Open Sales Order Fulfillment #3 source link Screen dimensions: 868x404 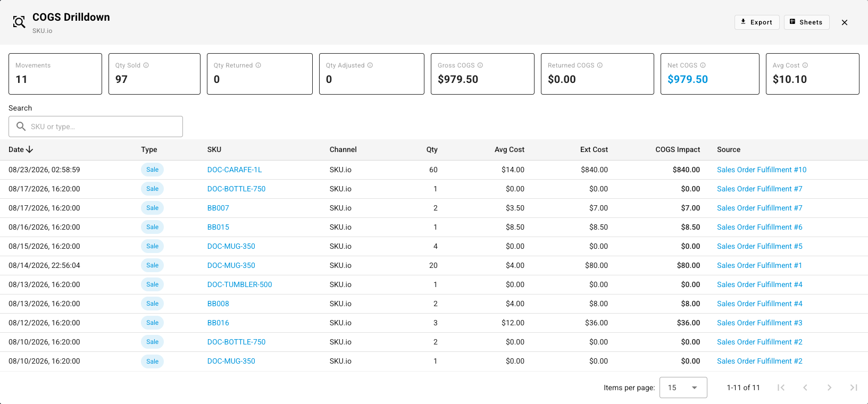pos(759,323)
